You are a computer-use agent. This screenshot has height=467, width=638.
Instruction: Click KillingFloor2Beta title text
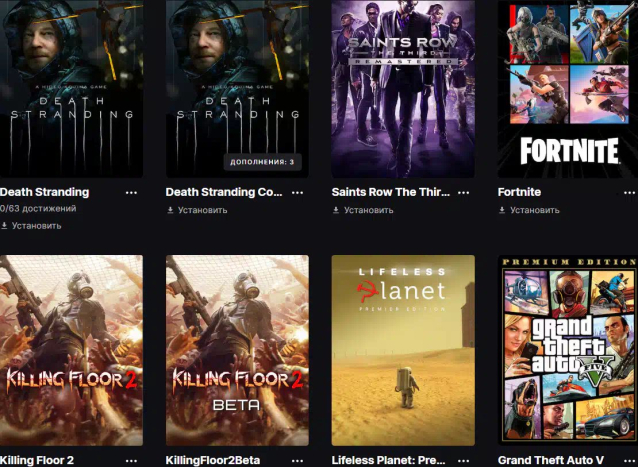tap(213, 460)
